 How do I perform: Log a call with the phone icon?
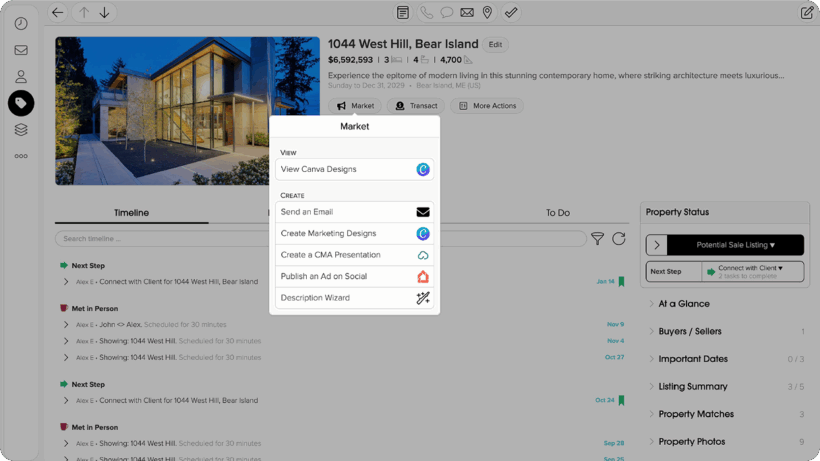[x=426, y=13]
